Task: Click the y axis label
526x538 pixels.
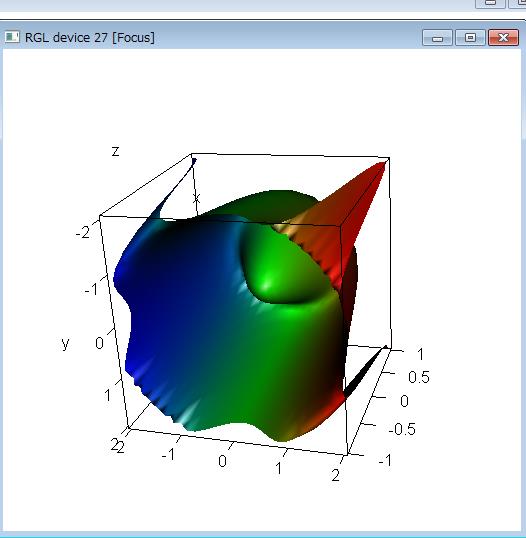Action: click(x=65, y=343)
